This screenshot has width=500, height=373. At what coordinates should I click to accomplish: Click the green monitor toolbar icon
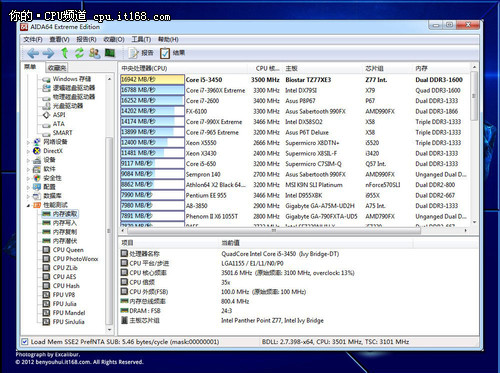click(x=110, y=53)
